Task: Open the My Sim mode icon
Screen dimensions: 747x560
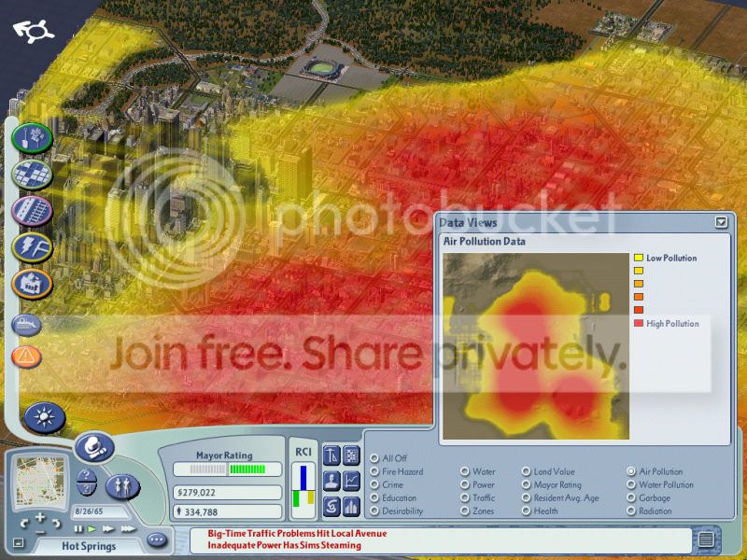Action: coord(122,486)
